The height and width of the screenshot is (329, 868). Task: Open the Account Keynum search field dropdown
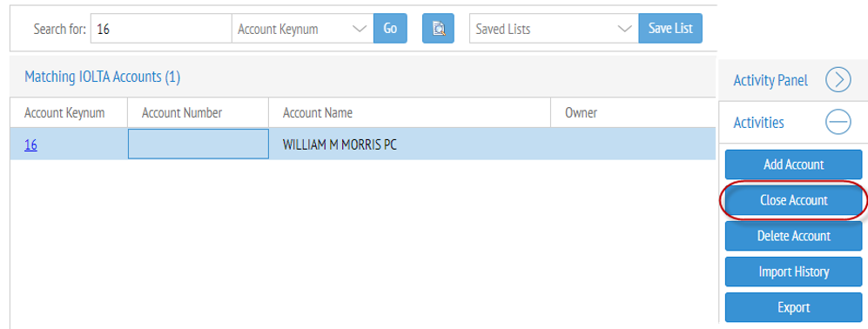click(x=302, y=29)
